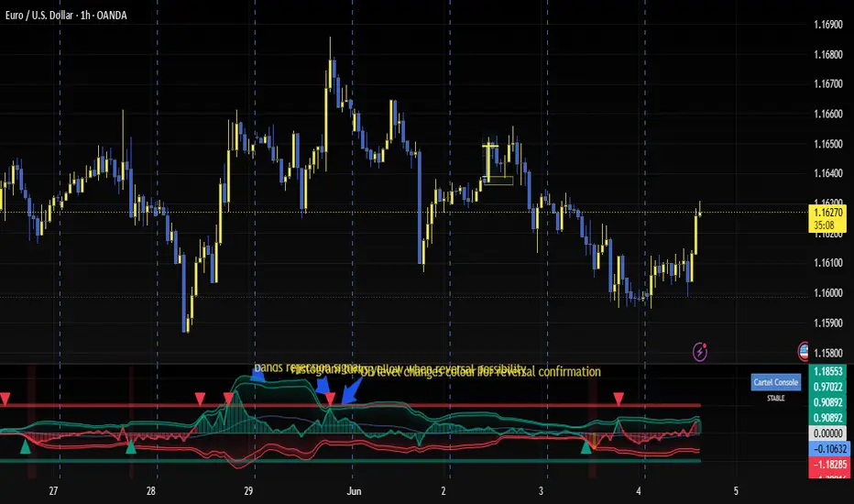Click the 1.15900 price axis label

(827, 323)
